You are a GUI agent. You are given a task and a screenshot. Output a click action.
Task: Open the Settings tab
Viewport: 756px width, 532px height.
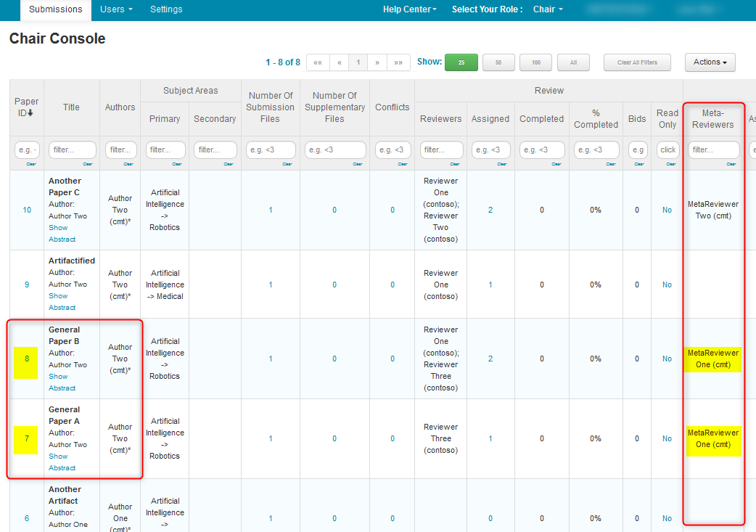click(166, 9)
